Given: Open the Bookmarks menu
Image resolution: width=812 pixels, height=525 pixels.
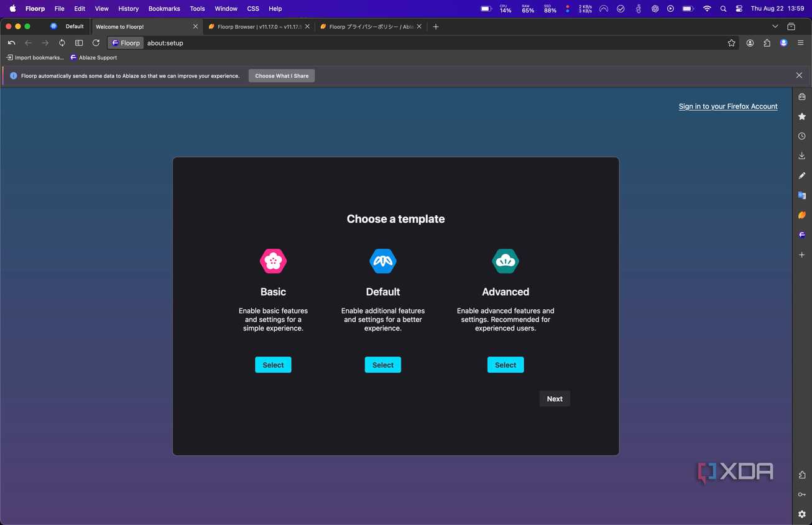Looking at the screenshot, I should (164, 9).
